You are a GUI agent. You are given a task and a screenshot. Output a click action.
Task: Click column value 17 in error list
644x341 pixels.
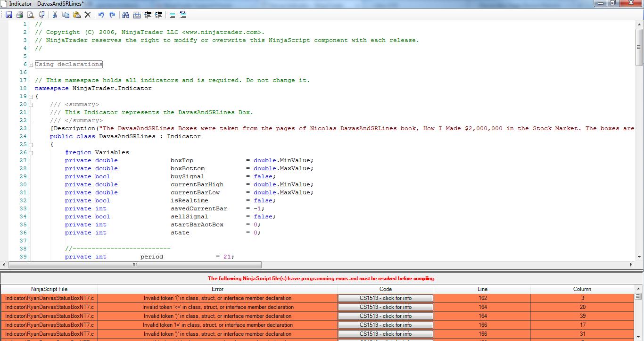(x=582, y=325)
